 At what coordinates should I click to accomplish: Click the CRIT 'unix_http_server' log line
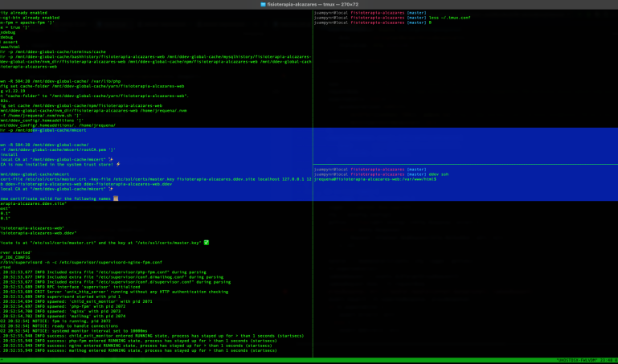(x=114, y=292)
